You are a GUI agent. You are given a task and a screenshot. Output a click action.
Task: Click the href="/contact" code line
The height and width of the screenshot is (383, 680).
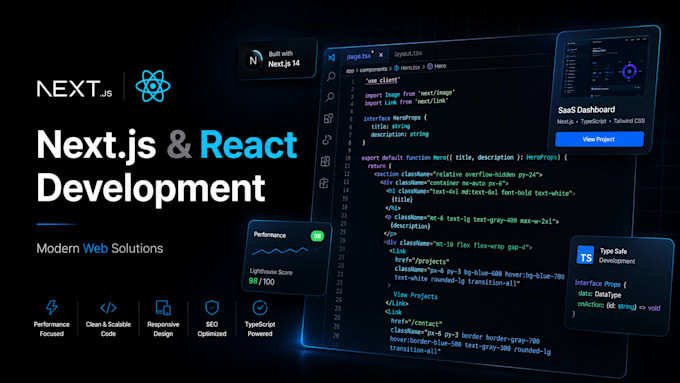pyautogui.click(x=416, y=322)
